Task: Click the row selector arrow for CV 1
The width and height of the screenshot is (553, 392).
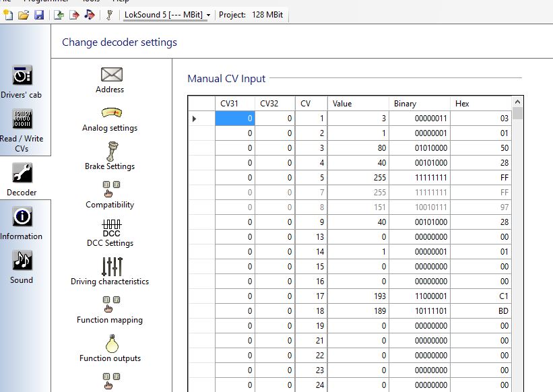Action: [x=195, y=119]
